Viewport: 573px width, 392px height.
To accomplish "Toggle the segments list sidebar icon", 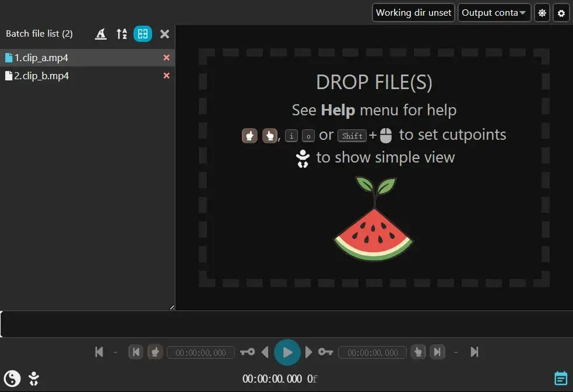I will coord(561,379).
